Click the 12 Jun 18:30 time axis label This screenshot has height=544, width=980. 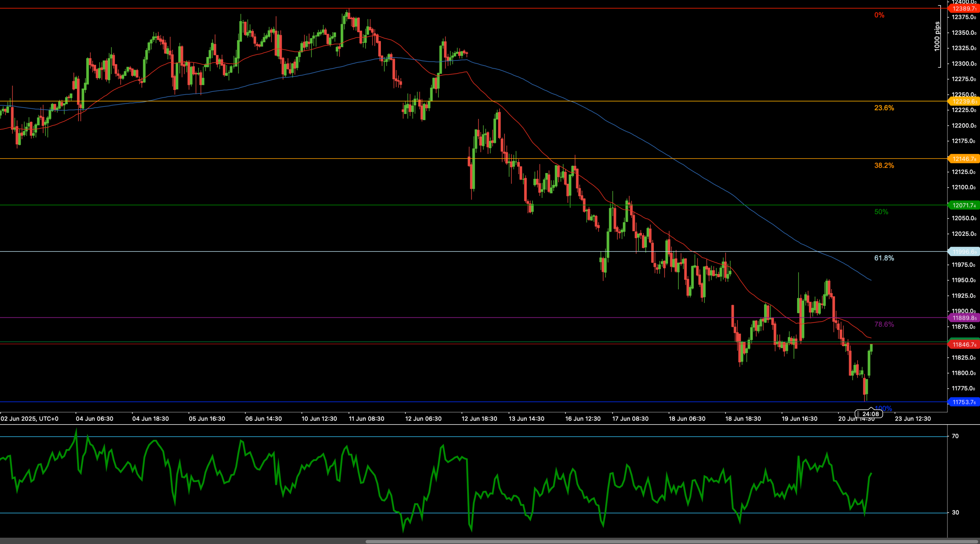coord(479,419)
